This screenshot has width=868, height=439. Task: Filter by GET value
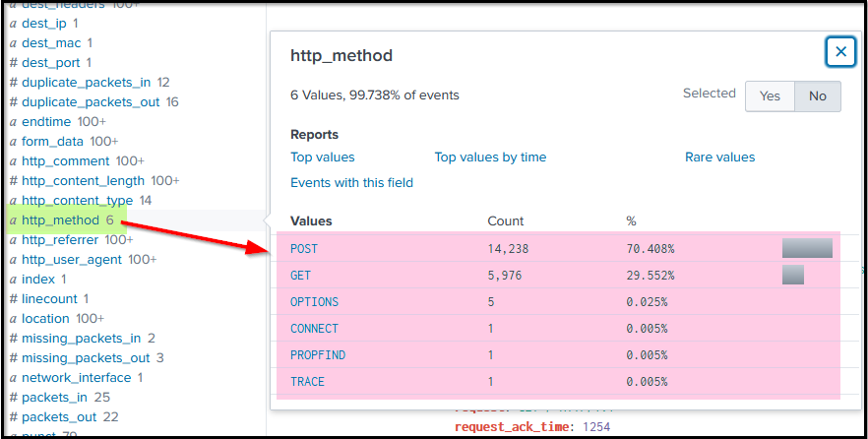pyautogui.click(x=300, y=276)
